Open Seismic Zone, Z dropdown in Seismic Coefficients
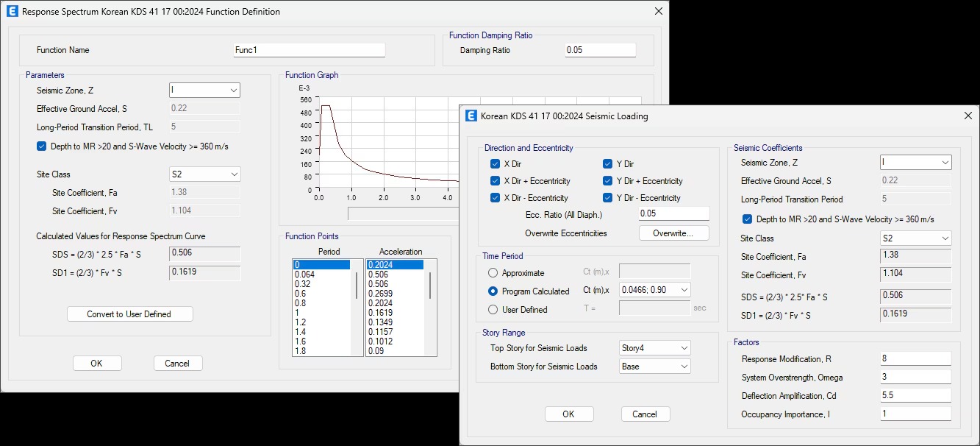Viewport: 980px width, 446px height. click(x=915, y=163)
